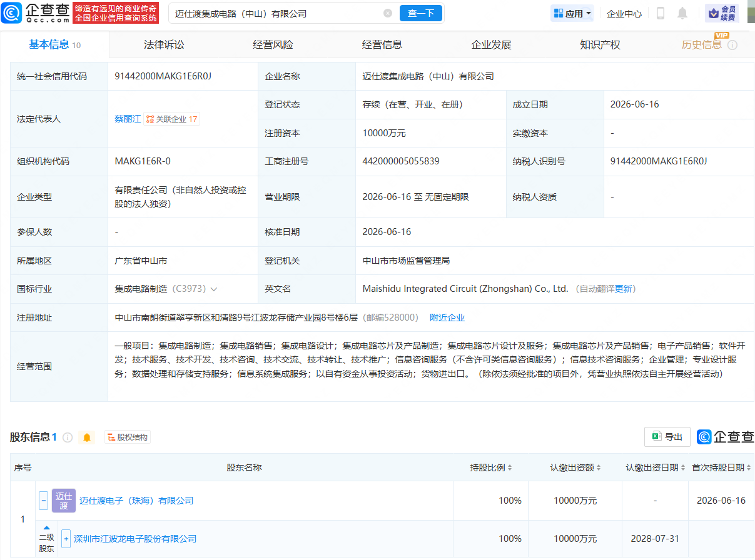755x560 pixels.
Task: Open the 企业发展 tab
Action: tap(491, 44)
